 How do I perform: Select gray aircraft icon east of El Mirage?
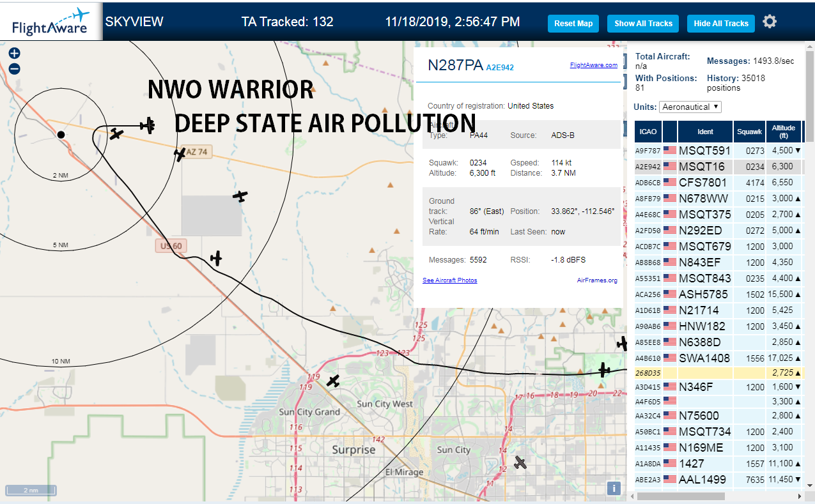point(520,462)
